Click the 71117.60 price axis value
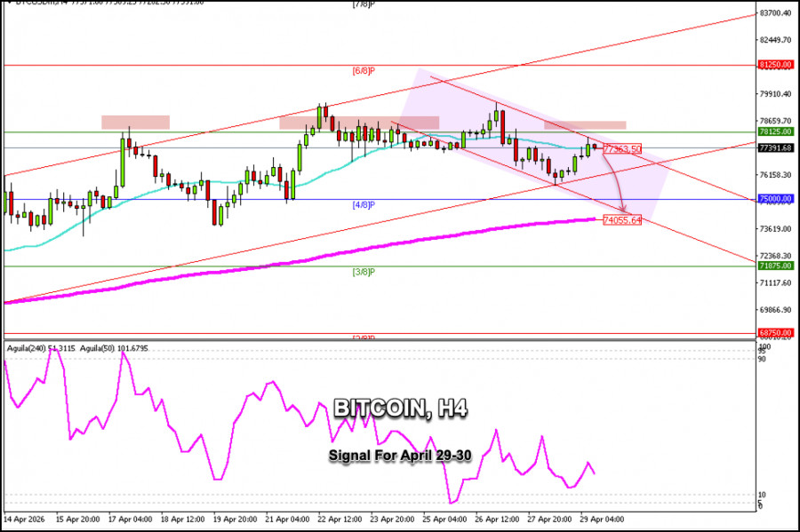This screenshot has width=800, height=532. coord(775,282)
